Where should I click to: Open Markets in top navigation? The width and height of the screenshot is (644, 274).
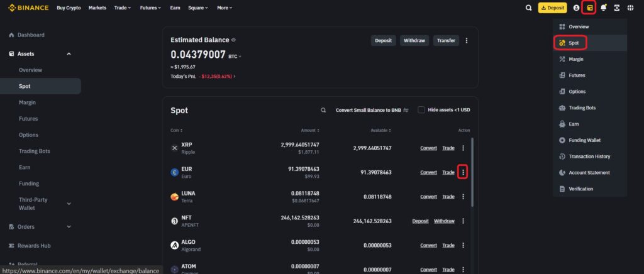[x=97, y=8]
